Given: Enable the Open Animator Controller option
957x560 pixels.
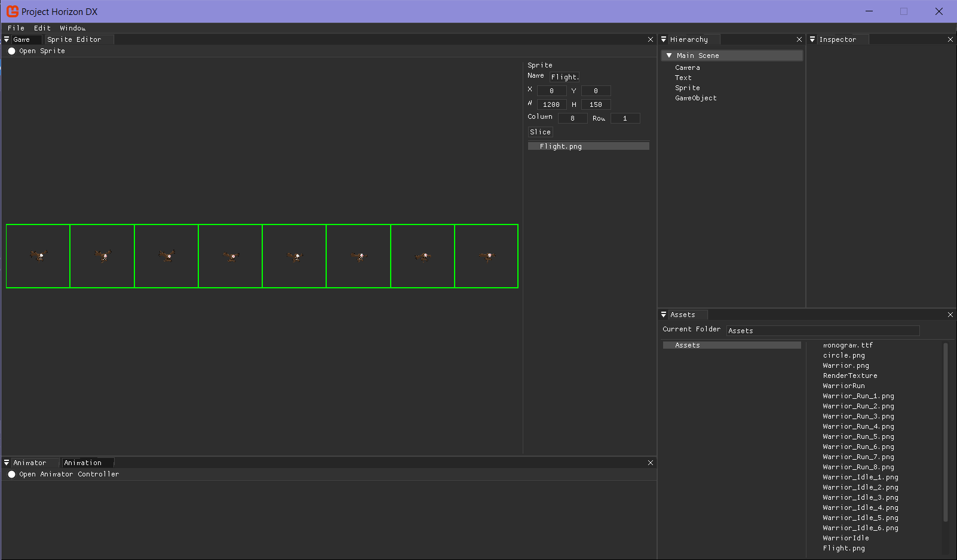Looking at the screenshot, I should click(x=11, y=474).
